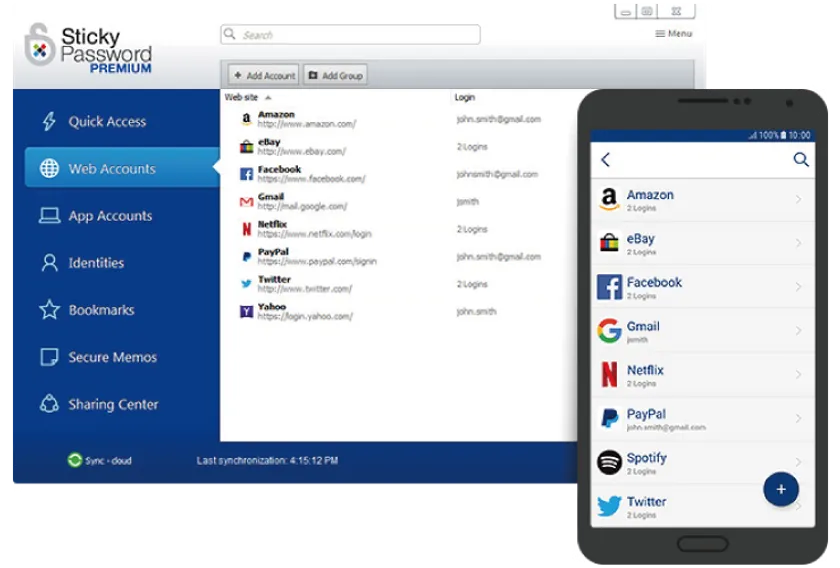
Task: Click the App Accounts laptop icon
Action: coord(49,215)
